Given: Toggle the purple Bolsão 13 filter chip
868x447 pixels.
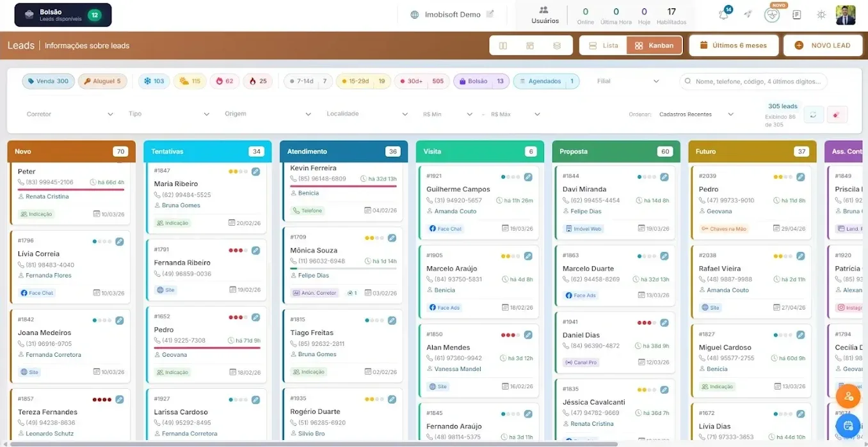Looking at the screenshot, I should point(481,81).
